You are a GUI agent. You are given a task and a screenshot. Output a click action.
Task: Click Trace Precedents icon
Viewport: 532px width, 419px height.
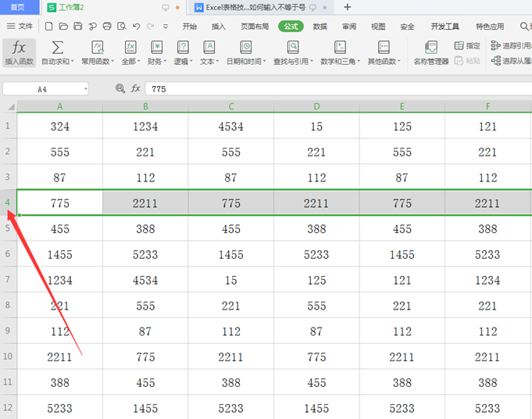[x=496, y=45]
